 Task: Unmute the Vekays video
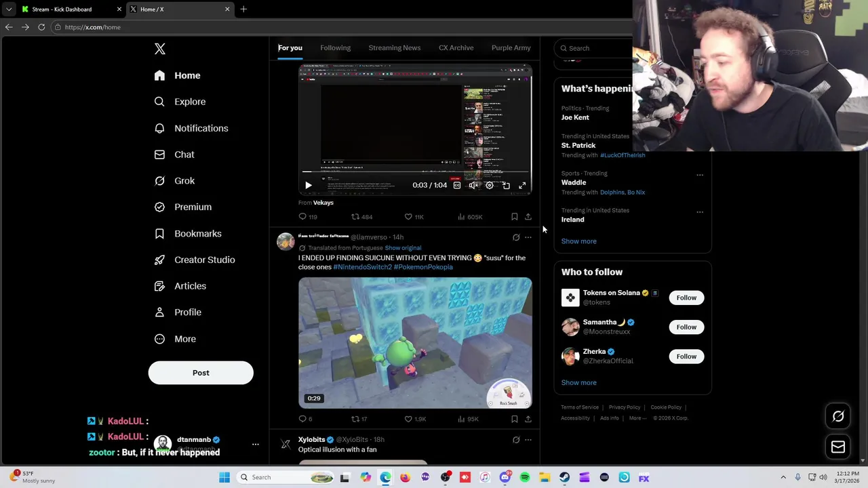pos(473,185)
